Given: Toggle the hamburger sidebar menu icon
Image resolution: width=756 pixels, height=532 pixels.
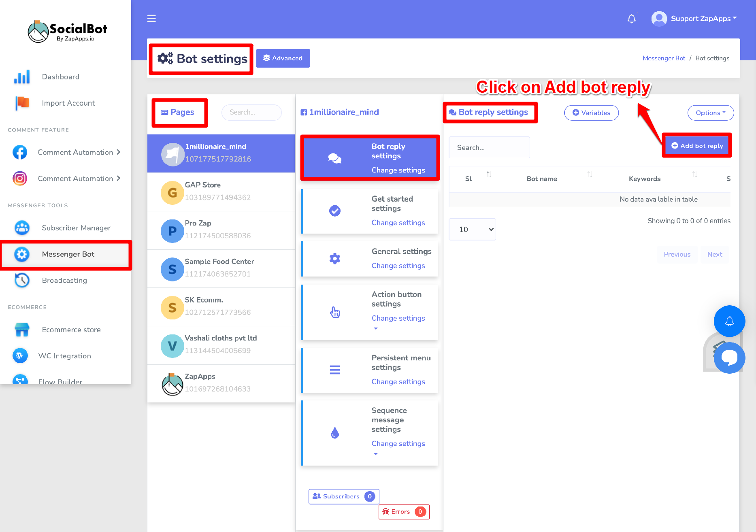Looking at the screenshot, I should click(151, 19).
